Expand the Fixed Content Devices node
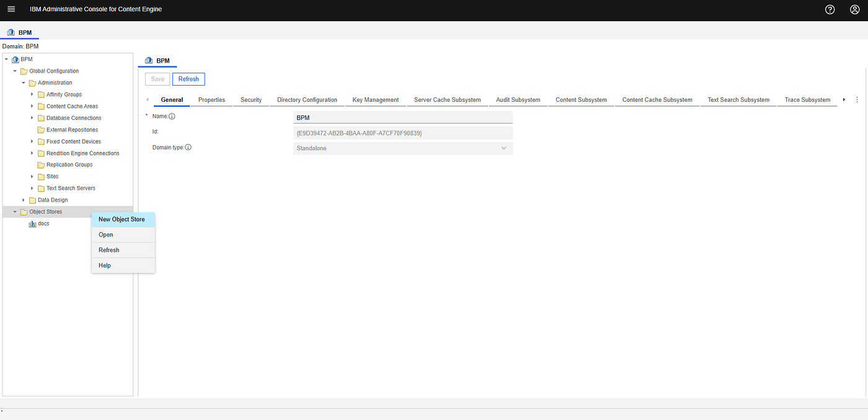Image resolution: width=868 pixels, height=420 pixels. pyautogui.click(x=32, y=142)
